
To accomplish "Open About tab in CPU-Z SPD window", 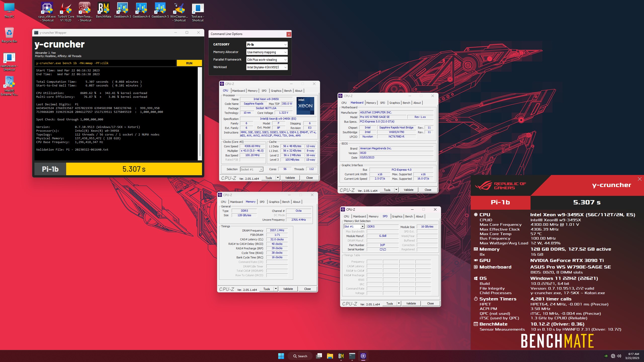I will (x=420, y=216).
